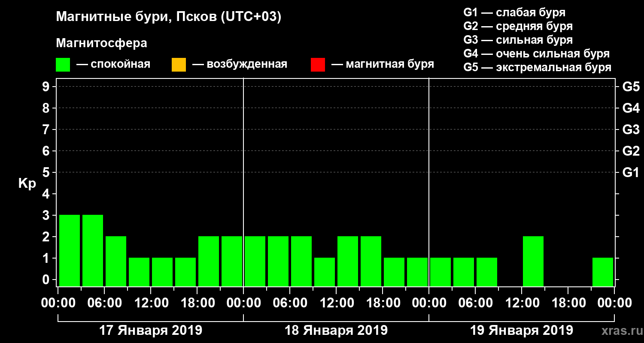This screenshot has width=644, height=343.
Task: Click the 06:00 time label for 17 January
Action: pyautogui.click(x=105, y=303)
